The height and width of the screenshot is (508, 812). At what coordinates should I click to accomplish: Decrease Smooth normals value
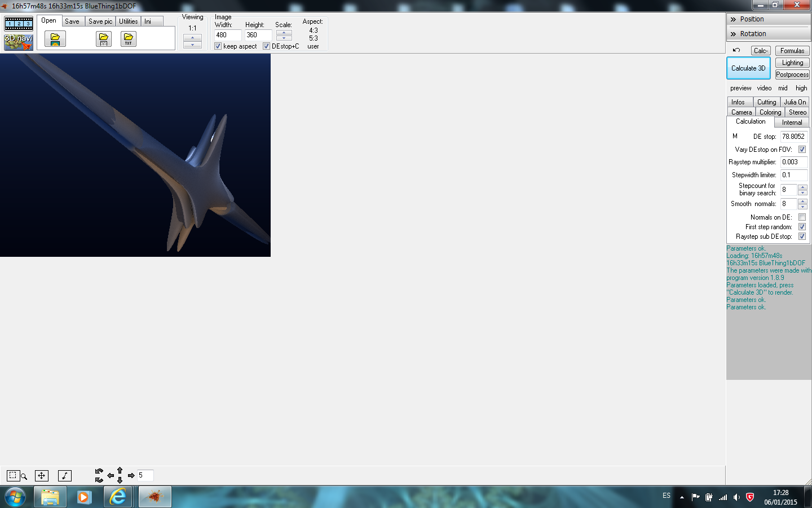pyautogui.click(x=802, y=207)
